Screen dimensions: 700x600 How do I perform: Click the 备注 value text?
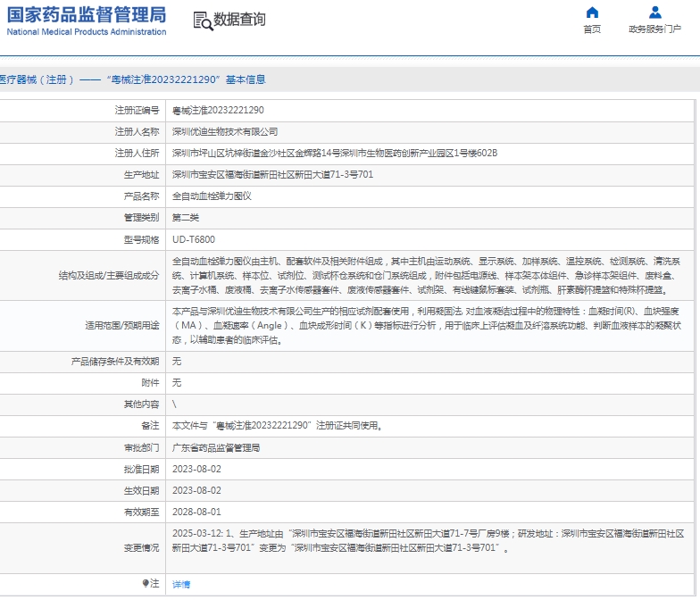[x=277, y=425]
